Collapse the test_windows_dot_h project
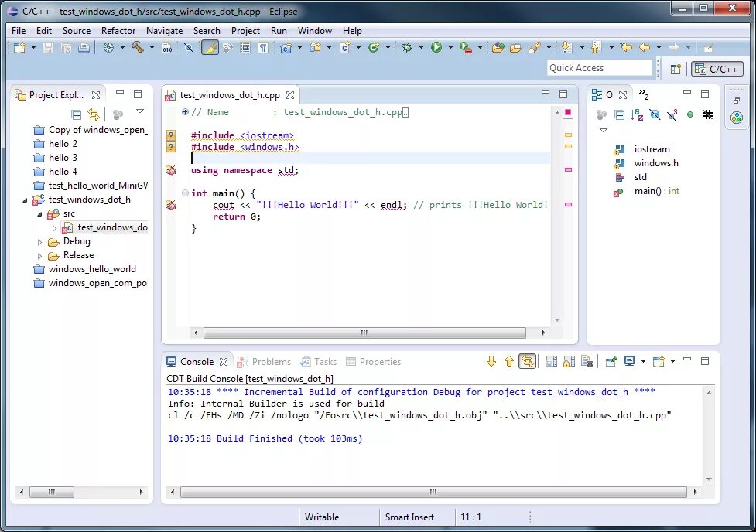The image size is (756, 532). (x=25, y=200)
